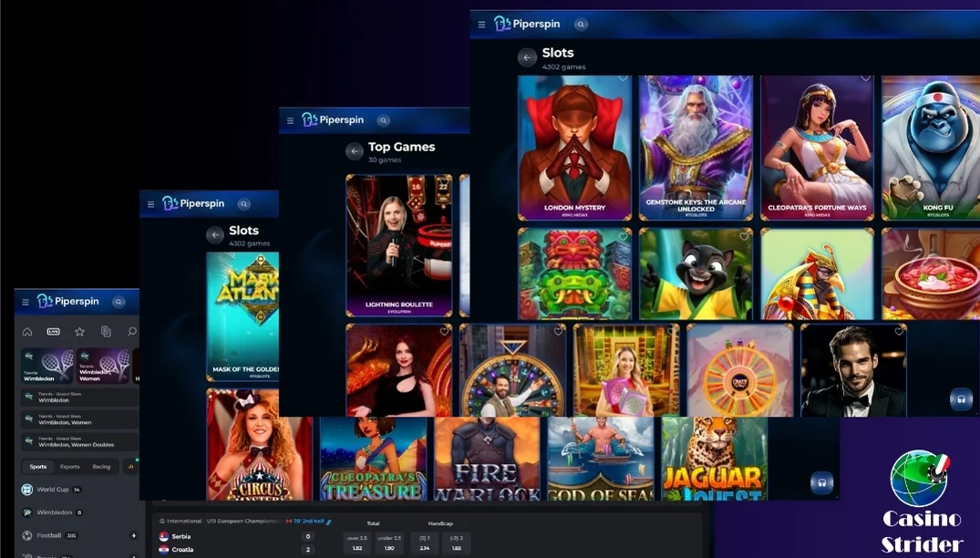Expand Football with its plus button
This screenshot has width=980, height=558.
click(x=133, y=535)
